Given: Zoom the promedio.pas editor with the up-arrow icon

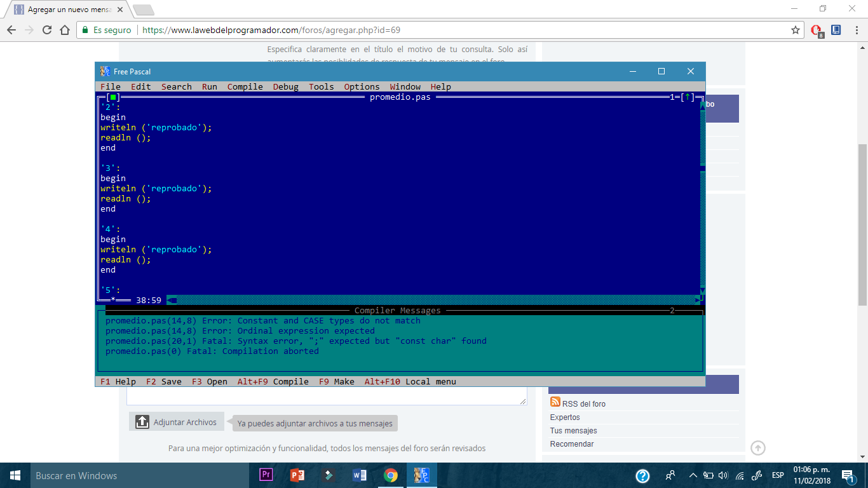Looking at the screenshot, I should click(688, 97).
